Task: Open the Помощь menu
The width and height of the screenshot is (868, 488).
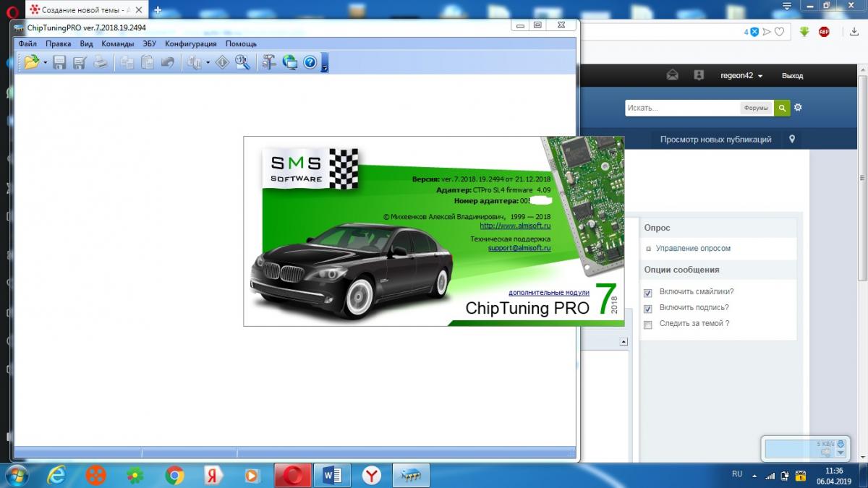Action: [x=241, y=43]
